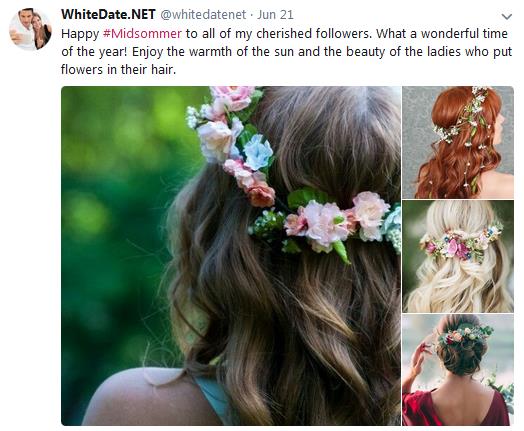View the blonde hair flower photo thumbnail

tap(458, 256)
